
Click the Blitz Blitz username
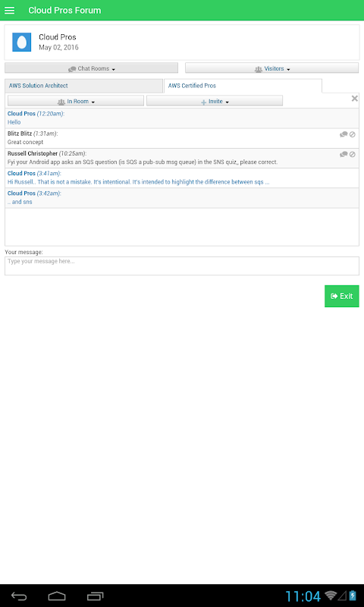pyautogui.click(x=20, y=134)
